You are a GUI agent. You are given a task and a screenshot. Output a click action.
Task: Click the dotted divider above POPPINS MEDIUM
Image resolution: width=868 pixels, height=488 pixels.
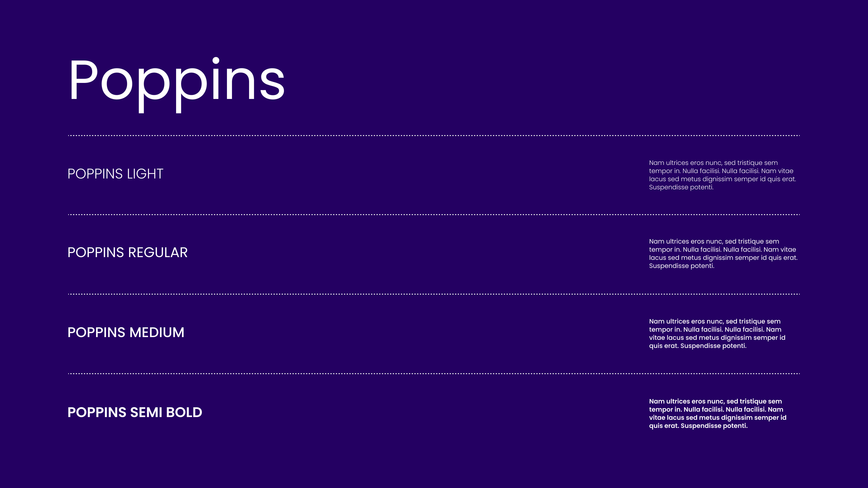(x=434, y=294)
